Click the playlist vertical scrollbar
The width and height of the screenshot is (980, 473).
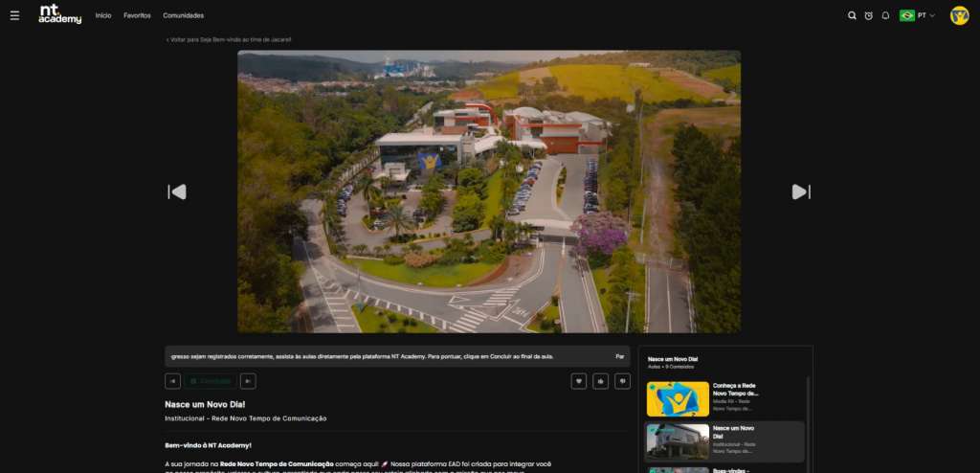point(807,422)
